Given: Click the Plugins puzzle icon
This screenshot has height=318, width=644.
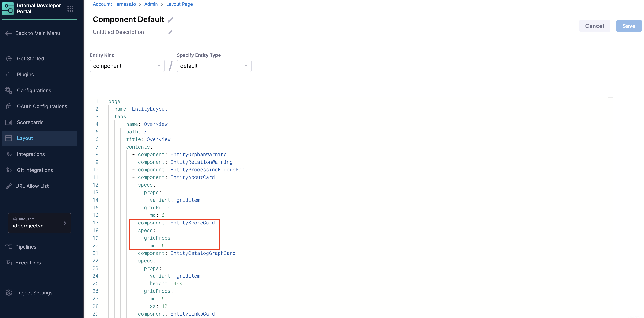Looking at the screenshot, I should 9,75.
